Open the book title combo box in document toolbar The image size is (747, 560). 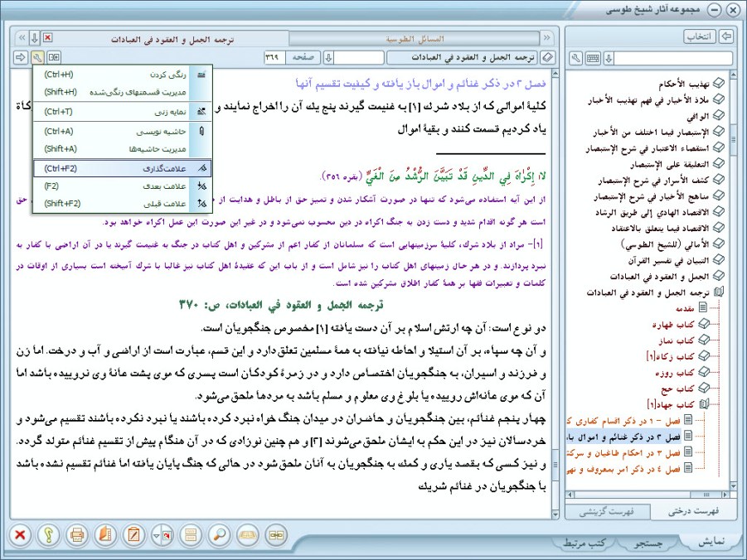tap(462, 58)
